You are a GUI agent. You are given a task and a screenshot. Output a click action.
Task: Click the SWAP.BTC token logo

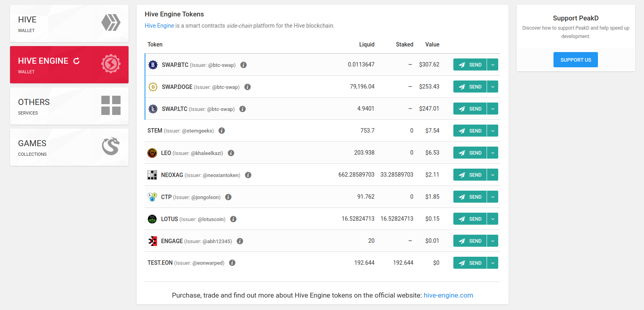tap(153, 65)
